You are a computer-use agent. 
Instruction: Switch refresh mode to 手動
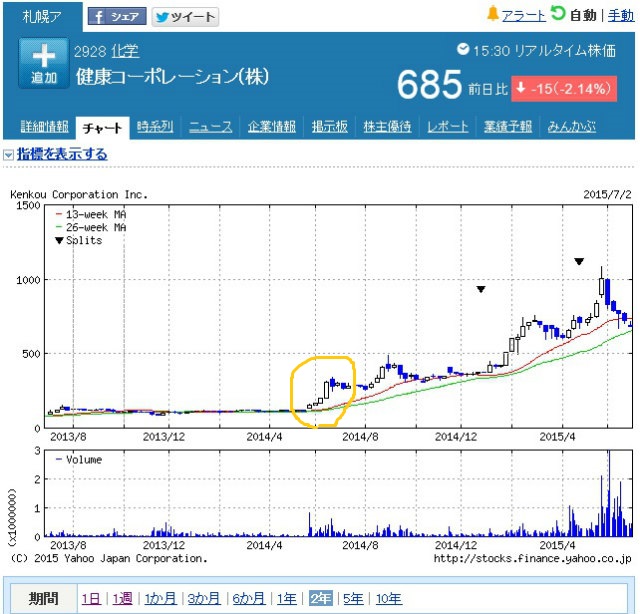(x=621, y=16)
